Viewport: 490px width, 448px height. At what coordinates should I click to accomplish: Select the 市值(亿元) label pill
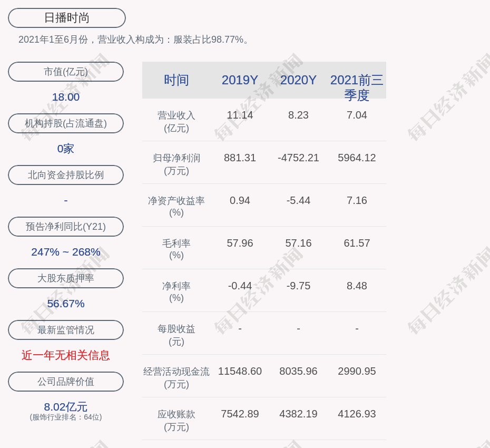coord(66,72)
